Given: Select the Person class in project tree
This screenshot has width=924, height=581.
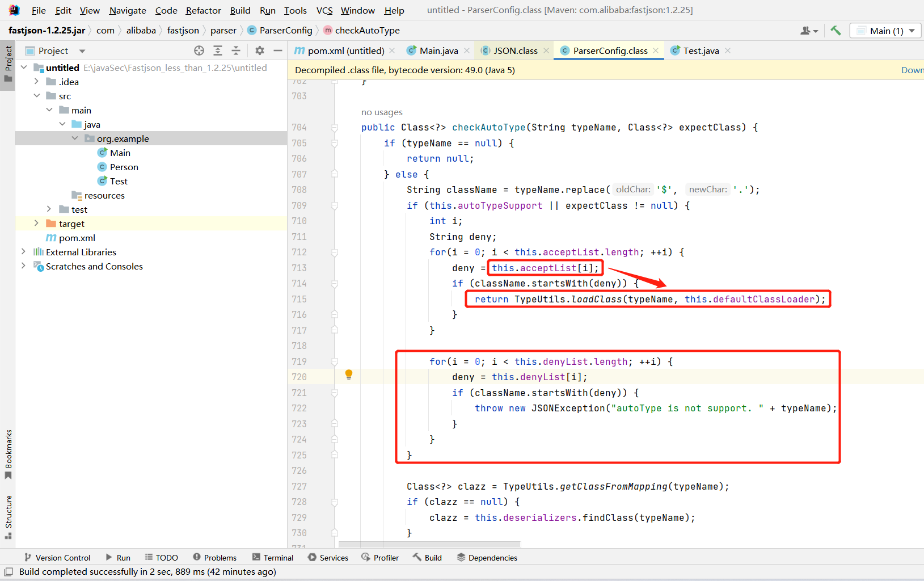Looking at the screenshot, I should [x=124, y=167].
